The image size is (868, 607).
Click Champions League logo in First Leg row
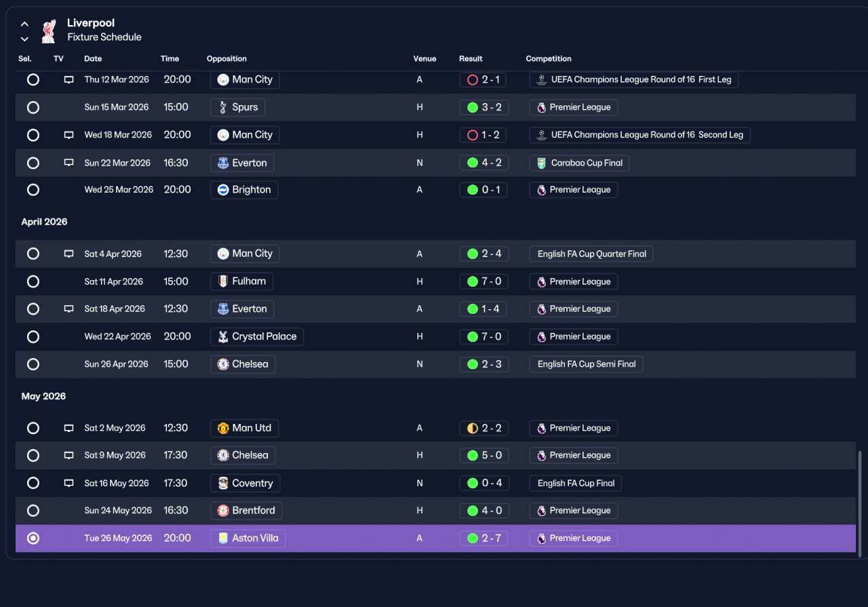click(x=541, y=79)
